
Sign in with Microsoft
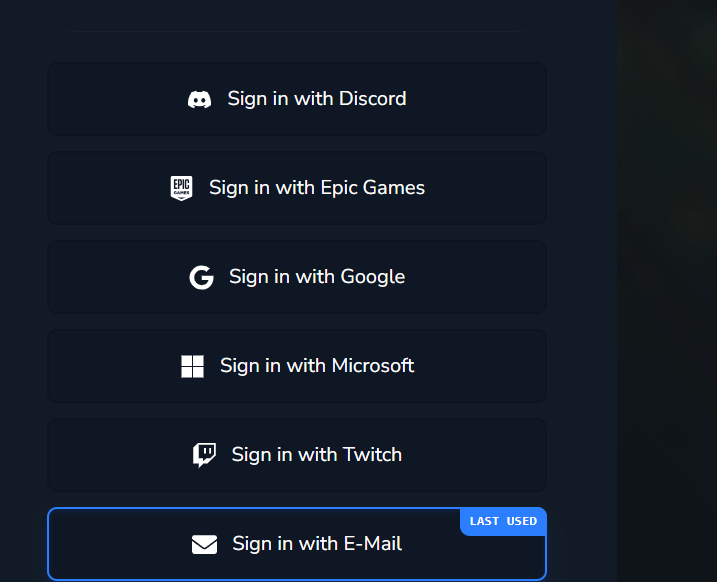click(x=297, y=366)
